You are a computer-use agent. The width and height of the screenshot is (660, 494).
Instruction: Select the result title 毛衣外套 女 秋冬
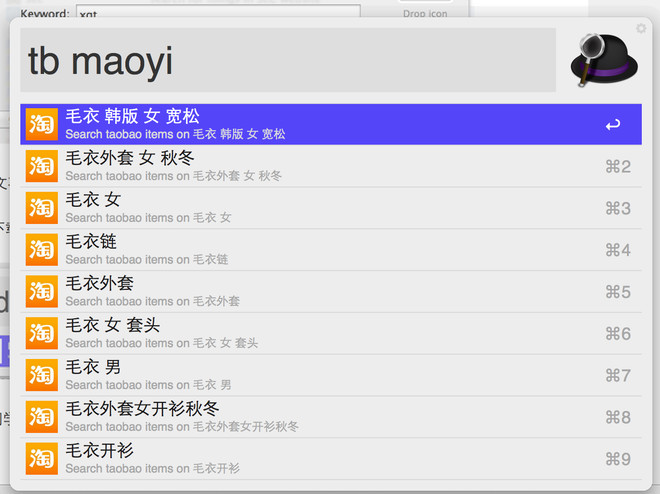click(x=130, y=158)
